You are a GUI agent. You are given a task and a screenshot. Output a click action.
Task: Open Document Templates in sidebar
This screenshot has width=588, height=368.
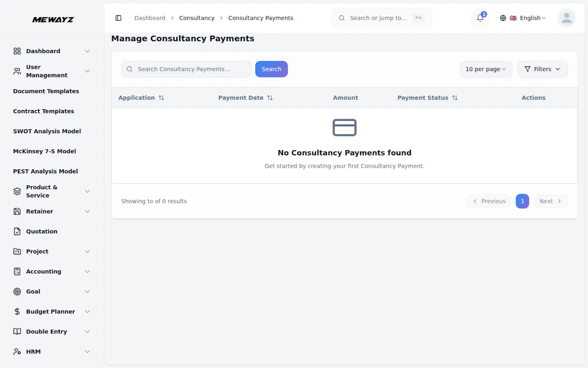[x=46, y=91]
